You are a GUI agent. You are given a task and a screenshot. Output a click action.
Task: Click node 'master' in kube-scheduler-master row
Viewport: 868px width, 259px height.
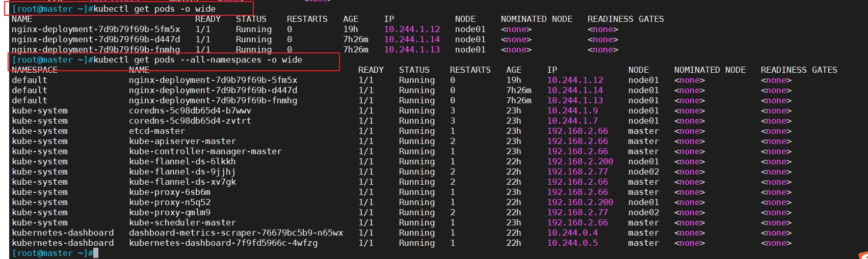coord(644,222)
